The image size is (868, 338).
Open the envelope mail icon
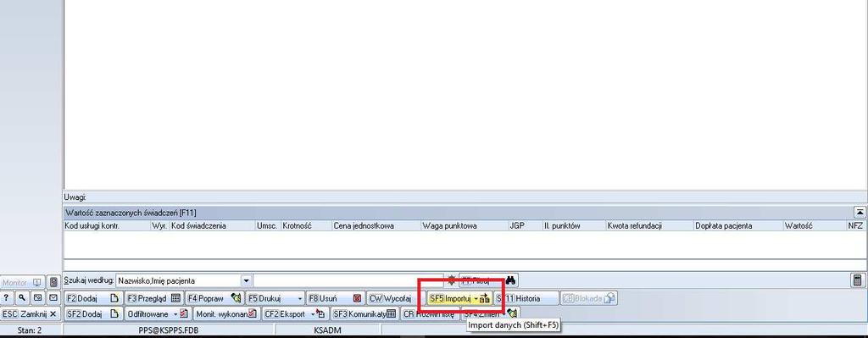tap(53, 297)
